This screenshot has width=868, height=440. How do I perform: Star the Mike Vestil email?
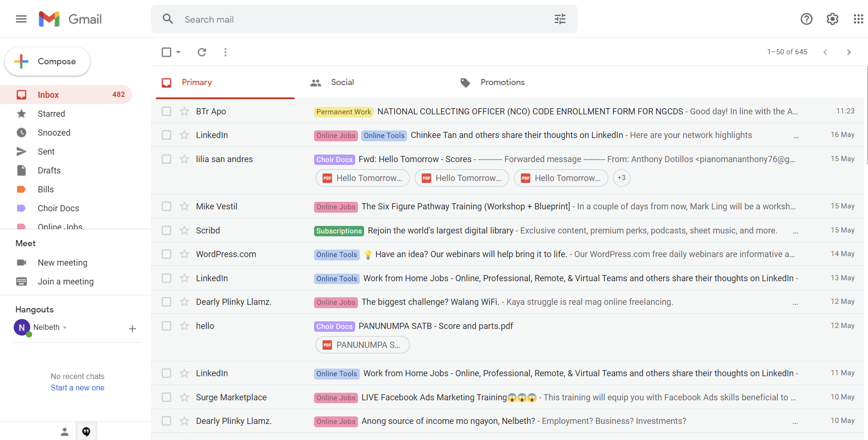pyautogui.click(x=184, y=206)
